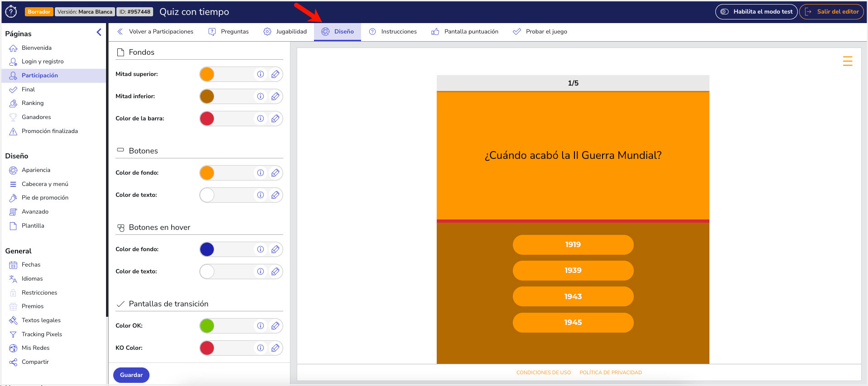Screen dimensions: 868x386
Task: Open the hamburger menu in preview
Action: point(847,61)
